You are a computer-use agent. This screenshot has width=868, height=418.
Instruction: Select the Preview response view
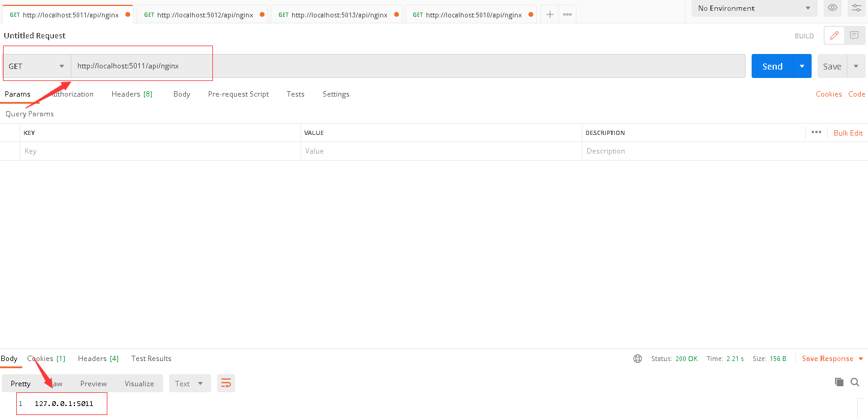[94, 384]
